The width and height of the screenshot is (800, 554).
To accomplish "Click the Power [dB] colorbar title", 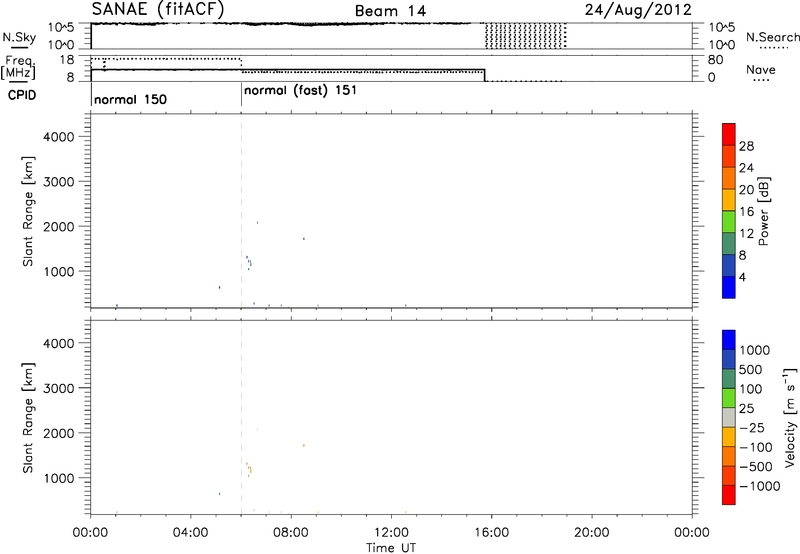I will [763, 211].
